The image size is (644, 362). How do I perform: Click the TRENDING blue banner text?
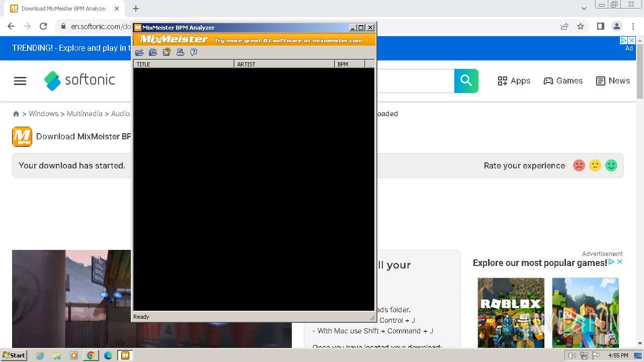coord(70,48)
